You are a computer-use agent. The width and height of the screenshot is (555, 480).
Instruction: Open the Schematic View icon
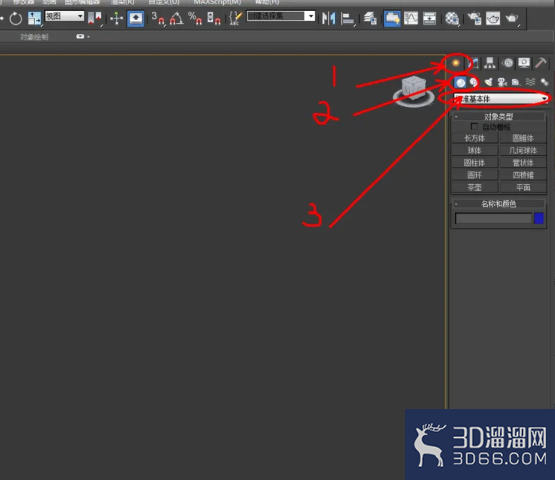click(x=429, y=18)
